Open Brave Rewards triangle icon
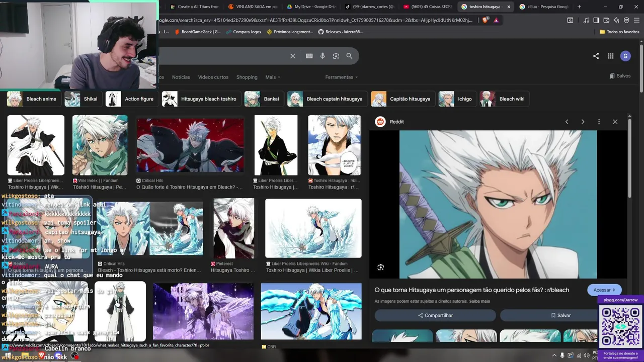The image size is (644, 362). click(x=496, y=20)
